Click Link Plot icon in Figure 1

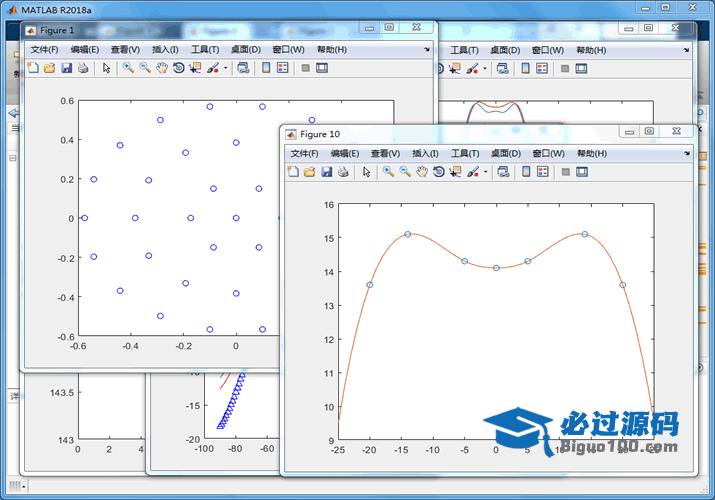click(x=244, y=68)
